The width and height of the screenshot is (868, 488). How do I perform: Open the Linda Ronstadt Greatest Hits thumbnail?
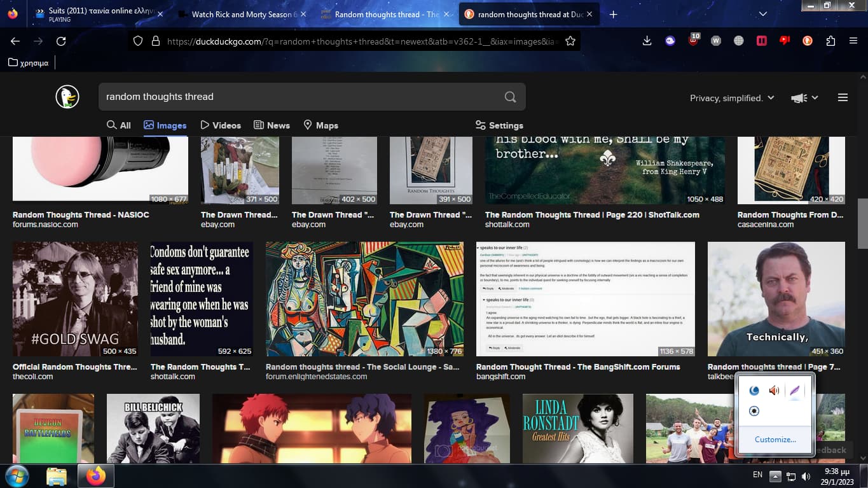(x=577, y=428)
